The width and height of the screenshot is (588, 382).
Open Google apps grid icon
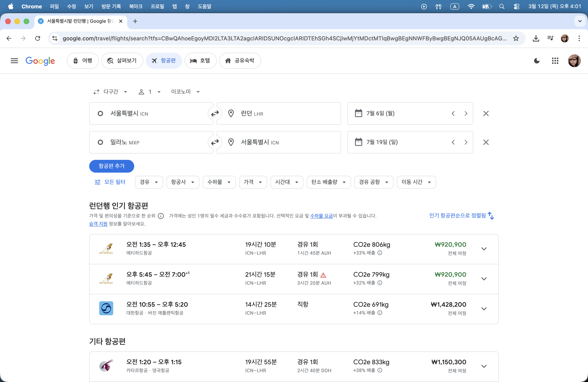555,61
